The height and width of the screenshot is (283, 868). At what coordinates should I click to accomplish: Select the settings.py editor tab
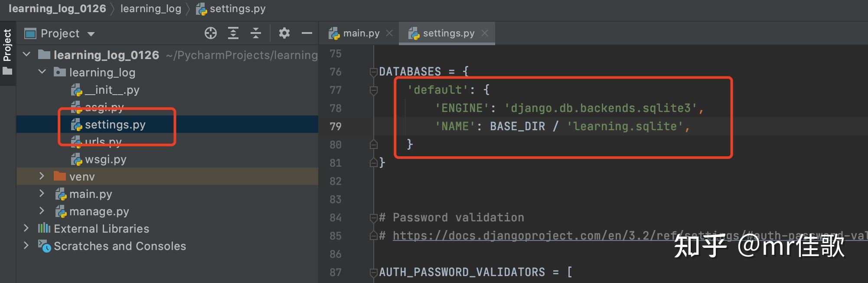pos(448,33)
